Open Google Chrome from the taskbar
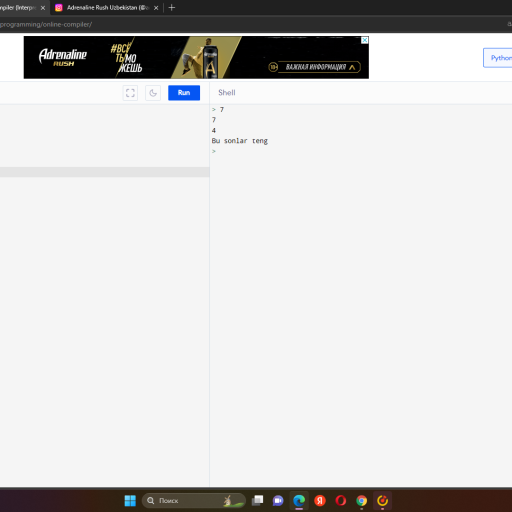This screenshot has height=512, width=512. point(362,500)
